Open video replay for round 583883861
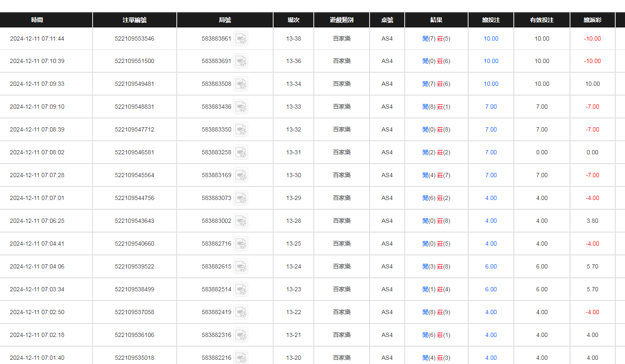625x364 pixels. [241, 39]
